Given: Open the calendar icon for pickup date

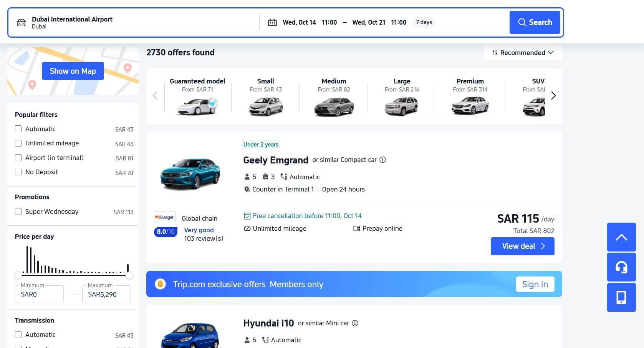Looking at the screenshot, I should (x=272, y=22).
